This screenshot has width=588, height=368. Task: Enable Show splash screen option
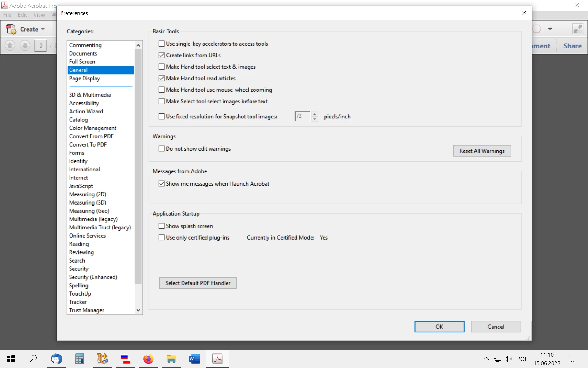[161, 226]
